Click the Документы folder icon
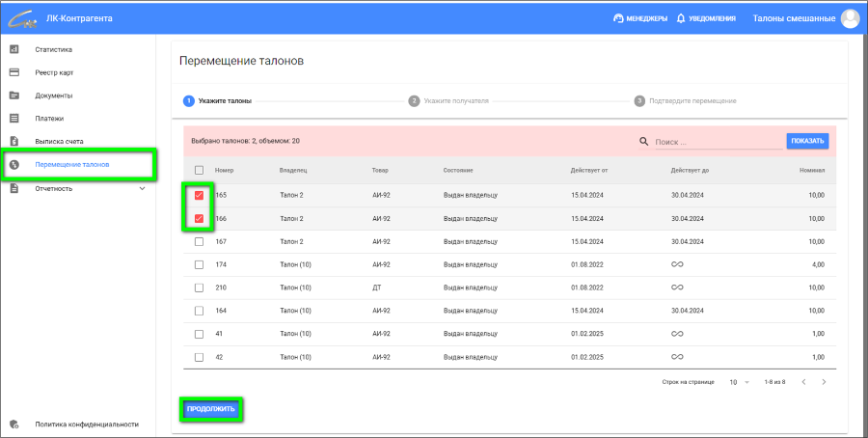Viewport: 868px width, 438px height. pos(14,96)
